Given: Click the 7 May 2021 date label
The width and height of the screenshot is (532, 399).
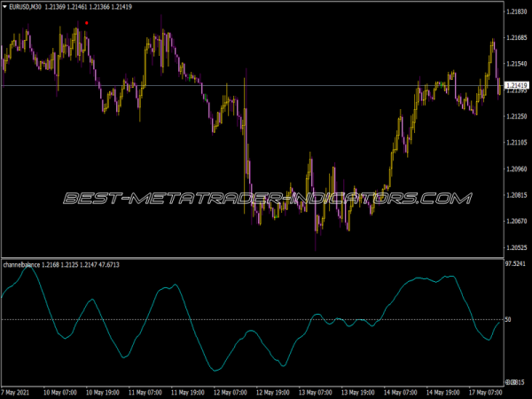Looking at the screenshot, I should (19, 391).
